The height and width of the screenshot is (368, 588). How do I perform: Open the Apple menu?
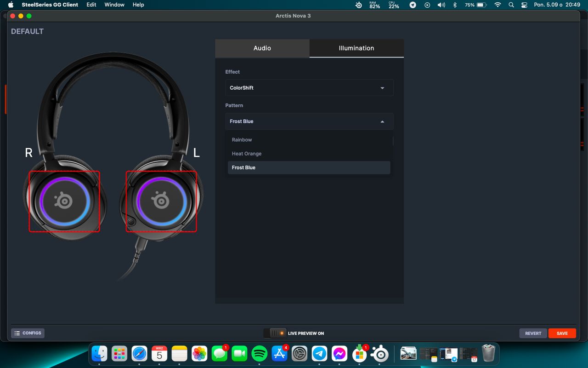coord(11,5)
